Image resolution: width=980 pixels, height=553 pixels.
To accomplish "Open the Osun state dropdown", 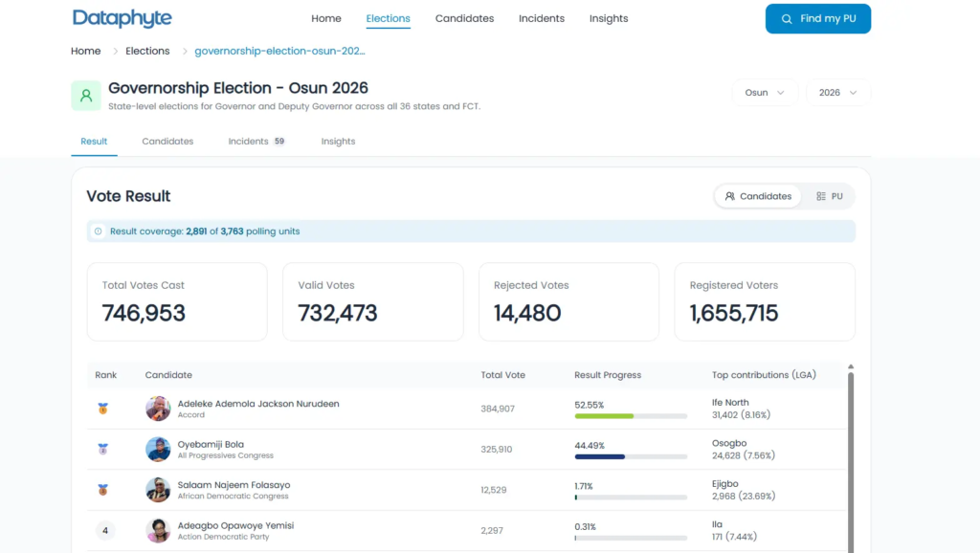I will pyautogui.click(x=765, y=93).
